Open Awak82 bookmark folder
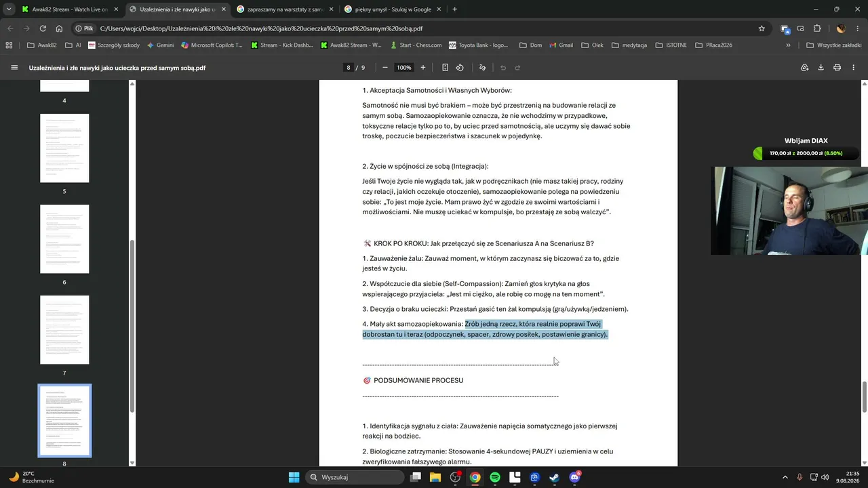The width and height of the screenshot is (868, 488). 42,45
